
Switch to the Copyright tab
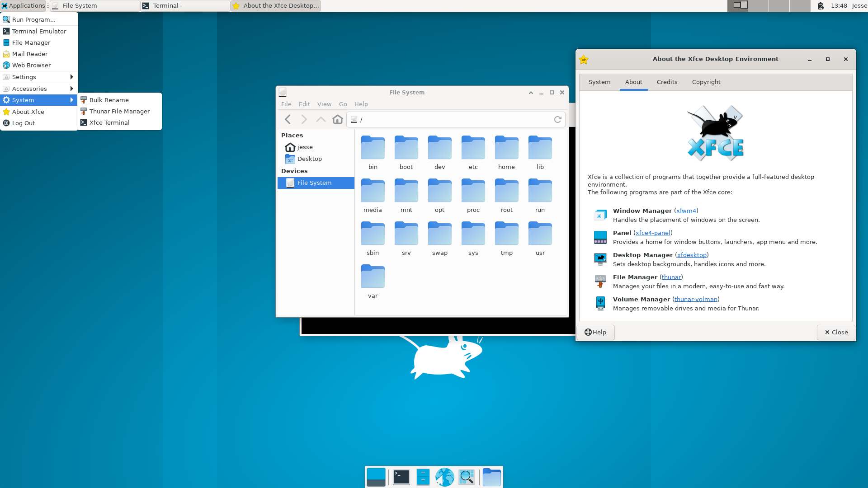click(706, 82)
